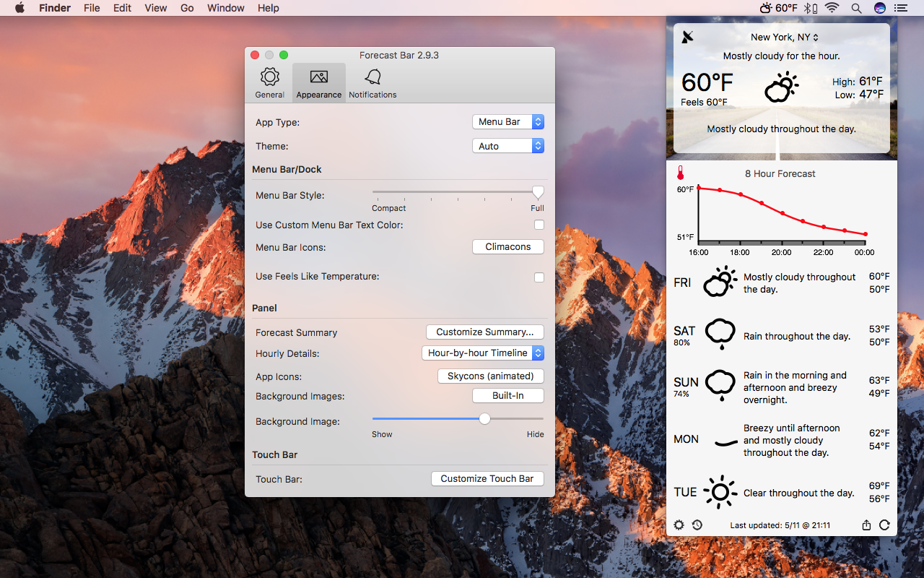Click the thermometer icon beside 8 Hour Forecast
Image resolution: width=924 pixels, height=578 pixels.
click(680, 173)
